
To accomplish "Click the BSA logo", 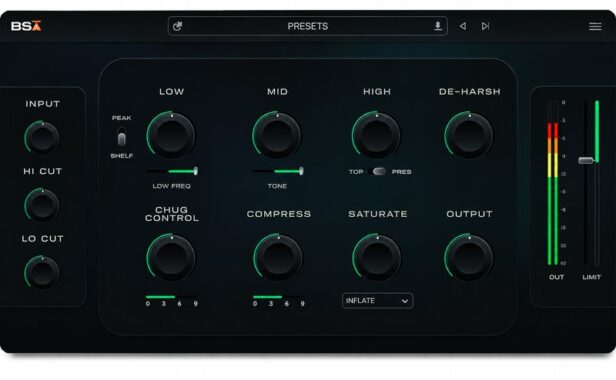I will (x=26, y=26).
